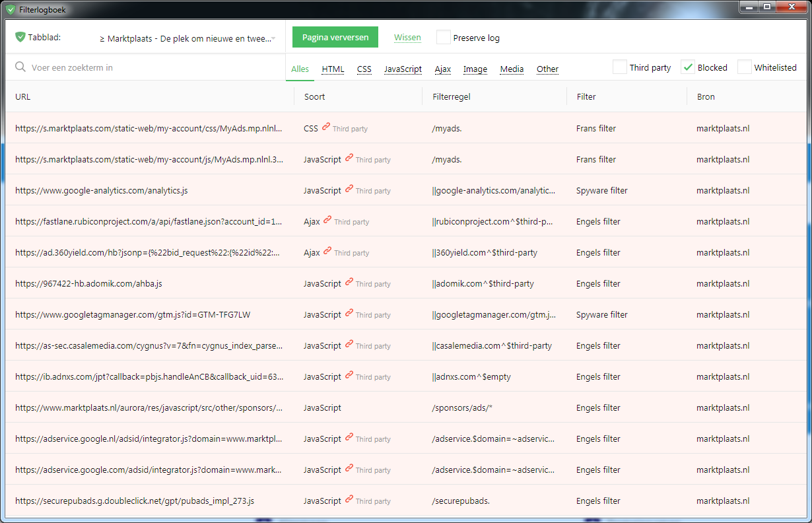Click the ||casalemedia.com^$third-party filter rule
The height and width of the screenshot is (523, 812).
[x=492, y=345]
